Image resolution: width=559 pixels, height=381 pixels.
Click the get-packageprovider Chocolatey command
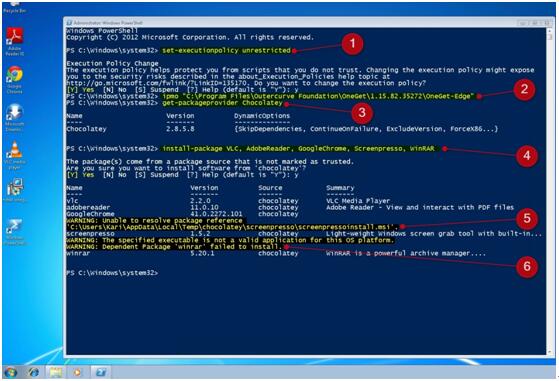click(x=222, y=103)
